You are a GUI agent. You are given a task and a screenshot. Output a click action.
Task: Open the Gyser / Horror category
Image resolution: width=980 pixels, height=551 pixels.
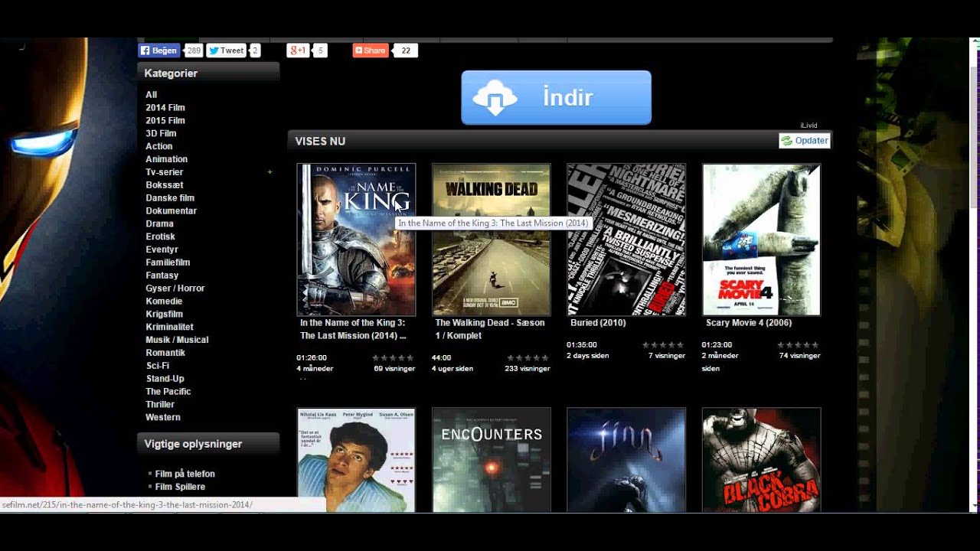point(175,289)
